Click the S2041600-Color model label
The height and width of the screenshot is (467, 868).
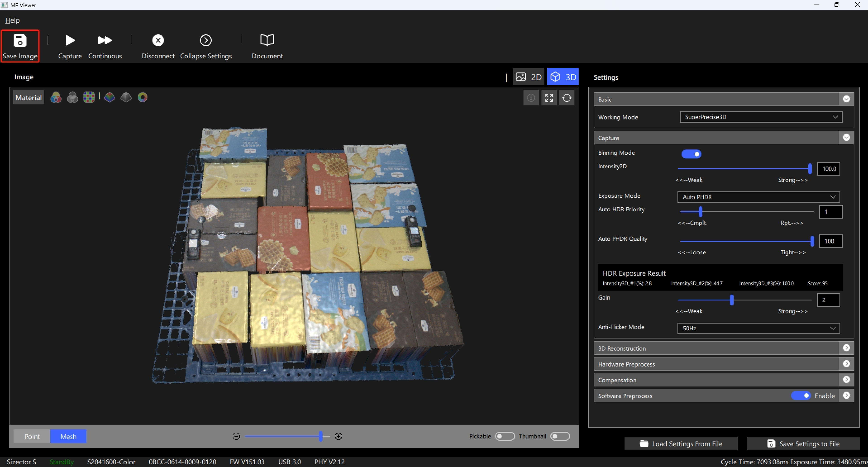pyautogui.click(x=111, y=462)
